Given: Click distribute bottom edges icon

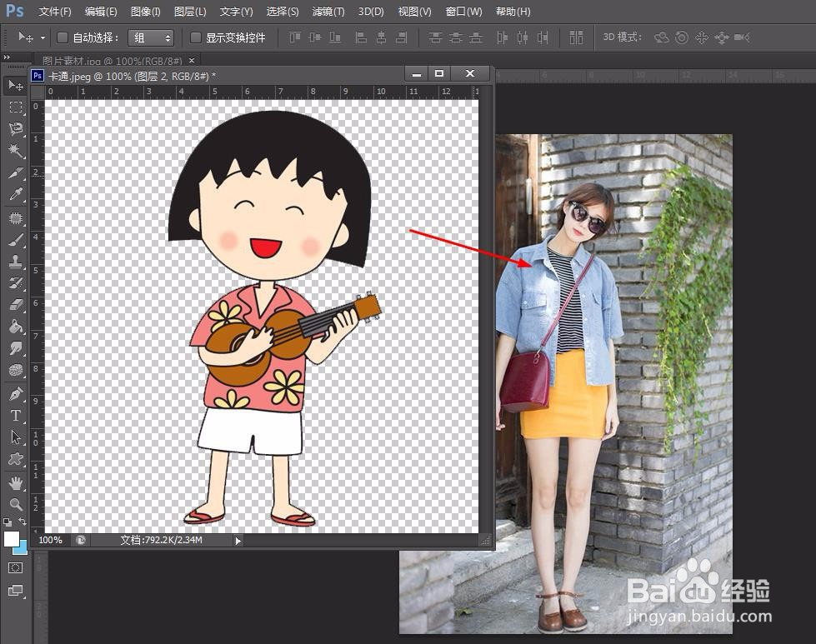Looking at the screenshot, I should (x=476, y=37).
